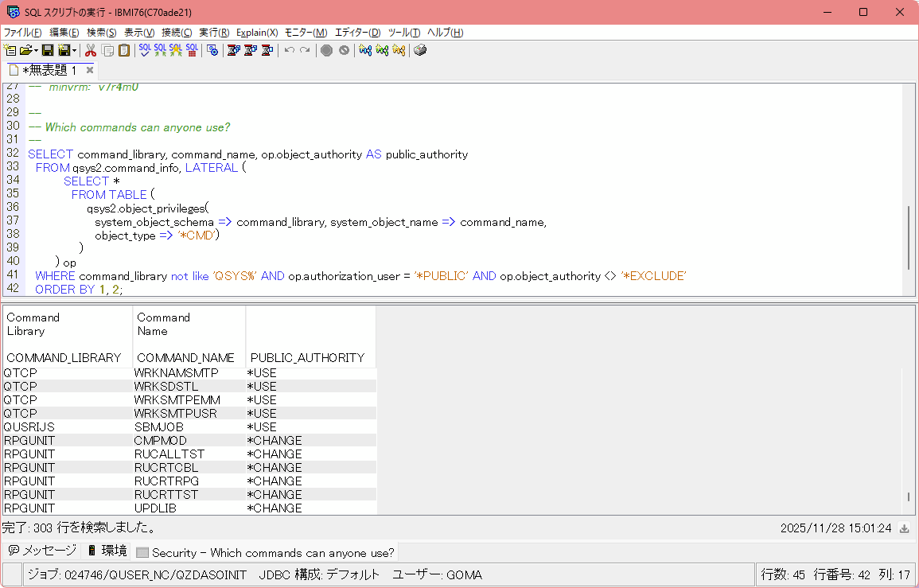The image size is (919, 588).
Task: Open the Explain(X) menu
Action: pos(257,33)
